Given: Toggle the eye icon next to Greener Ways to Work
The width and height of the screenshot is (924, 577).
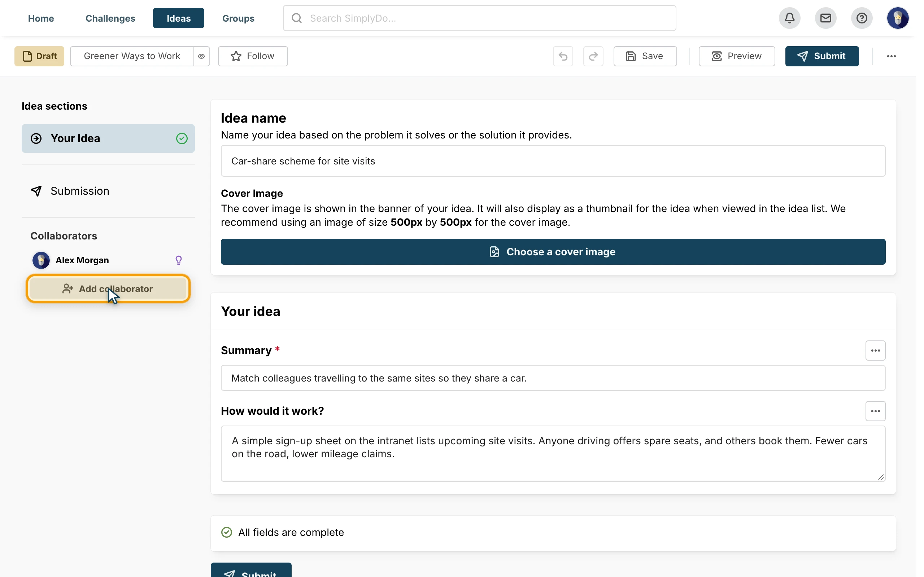Looking at the screenshot, I should click(x=202, y=56).
